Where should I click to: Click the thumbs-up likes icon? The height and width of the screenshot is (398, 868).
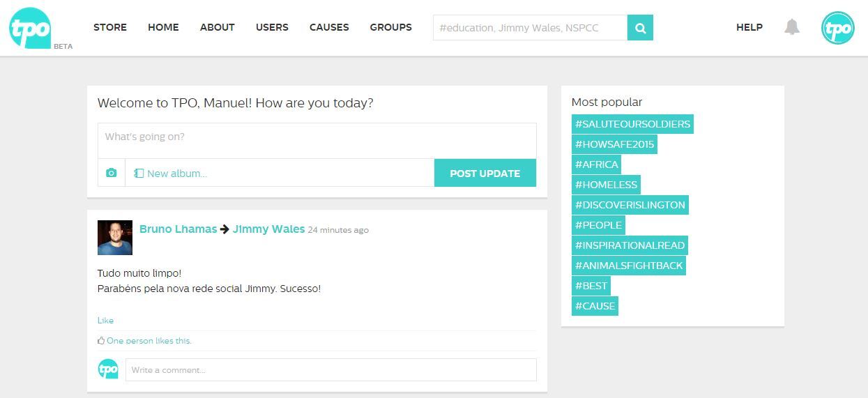click(101, 341)
